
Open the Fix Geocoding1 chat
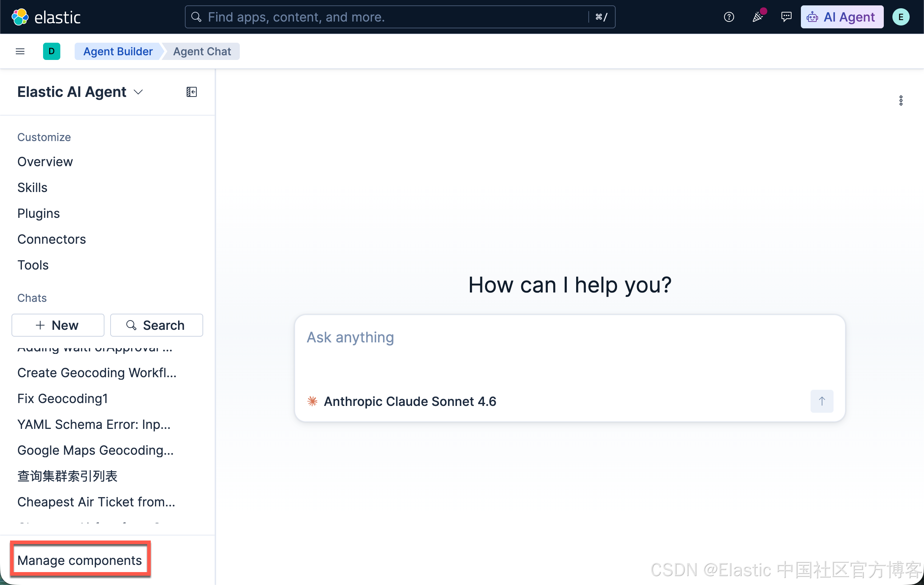(x=62, y=399)
